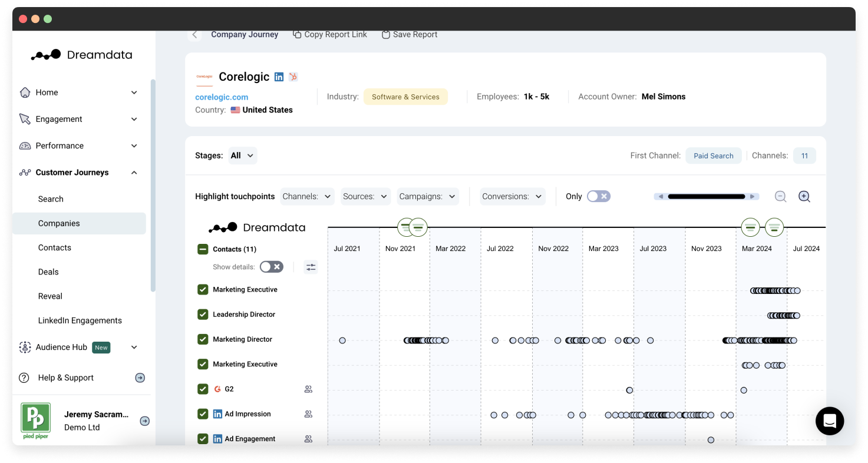Click the group icon next to Ad Impression
This screenshot has width=868, height=463.
coord(308,414)
